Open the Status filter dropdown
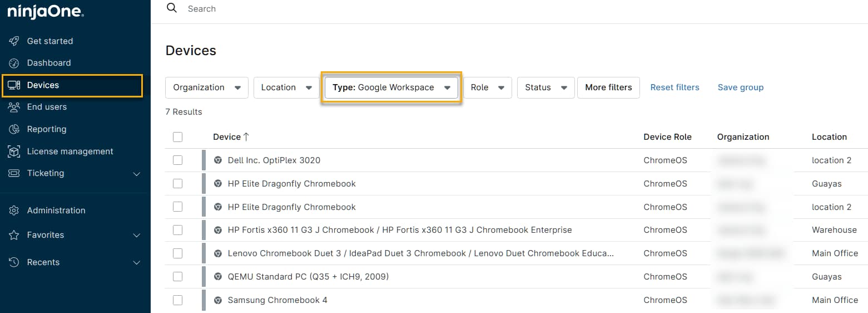The image size is (868, 313). click(545, 87)
